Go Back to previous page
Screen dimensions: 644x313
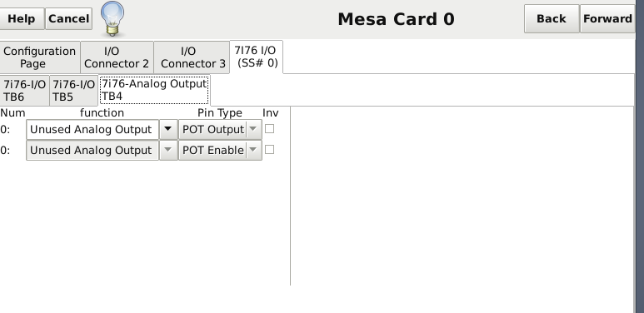552,19
